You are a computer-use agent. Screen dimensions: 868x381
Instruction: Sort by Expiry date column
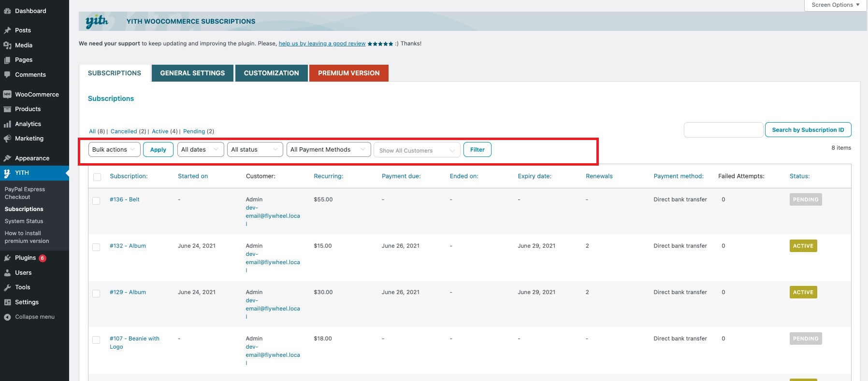(x=535, y=176)
